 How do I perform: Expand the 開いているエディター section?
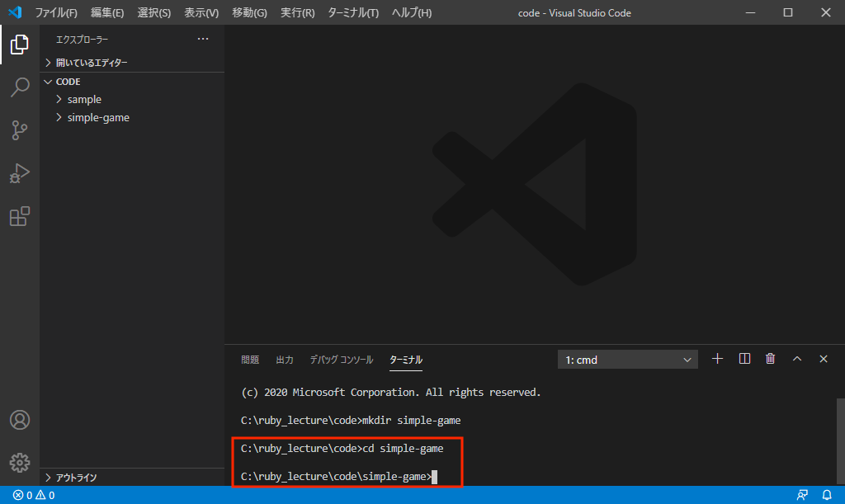(91, 63)
